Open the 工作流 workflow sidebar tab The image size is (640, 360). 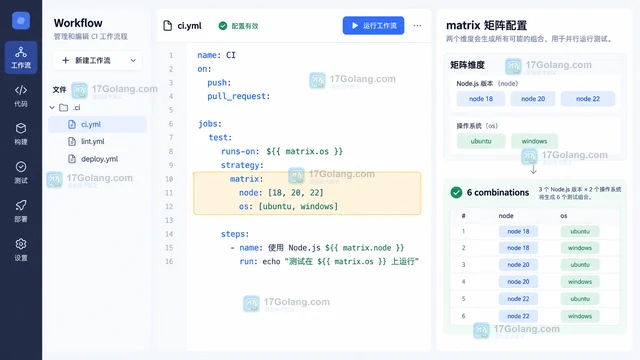(x=21, y=58)
